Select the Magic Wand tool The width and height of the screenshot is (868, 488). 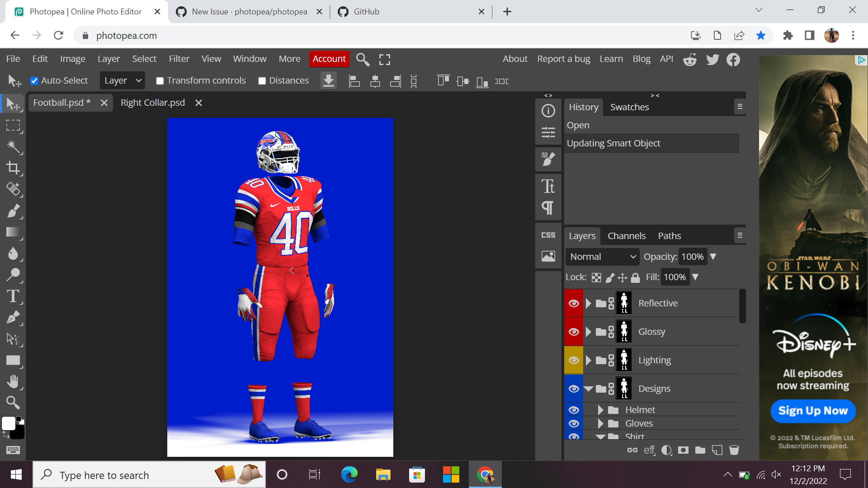coord(13,146)
